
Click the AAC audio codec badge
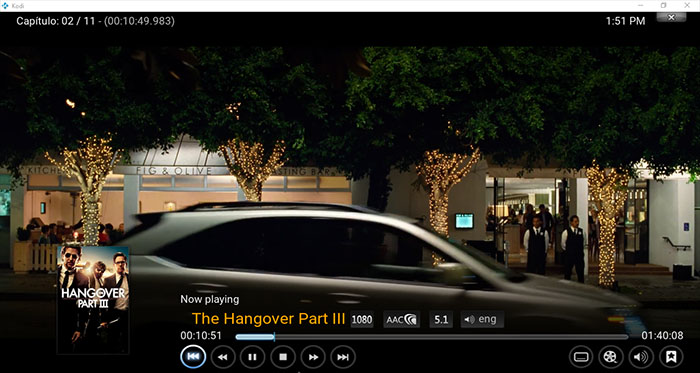click(x=401, y=319)
